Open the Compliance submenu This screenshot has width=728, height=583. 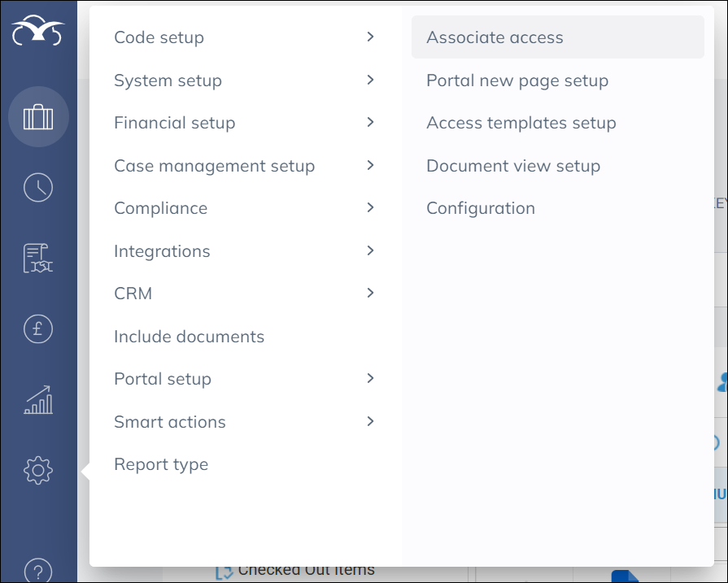[x=244, y=208]
